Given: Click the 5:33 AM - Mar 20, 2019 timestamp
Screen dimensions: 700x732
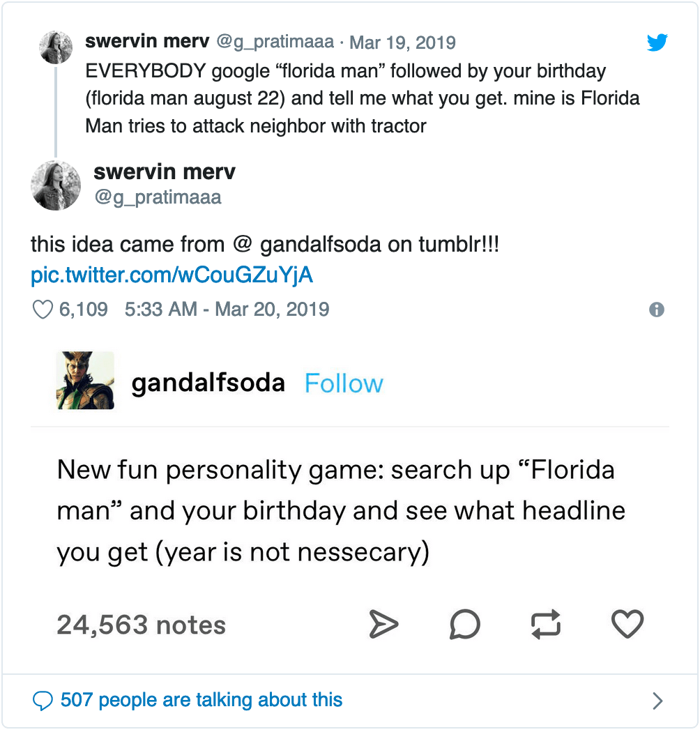Looking at the screenshot, I should [x=227, y=309].
